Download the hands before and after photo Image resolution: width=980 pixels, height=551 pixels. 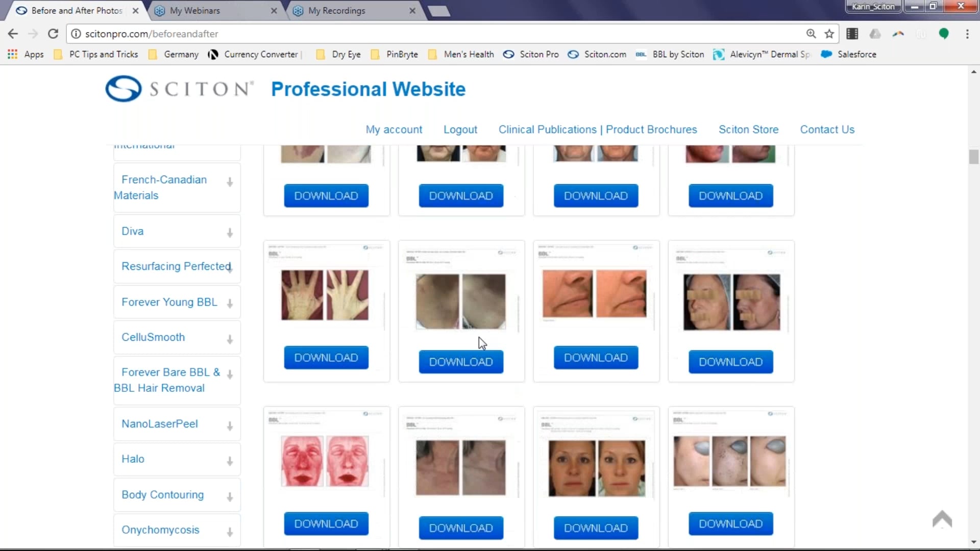(x=326, y=357)
